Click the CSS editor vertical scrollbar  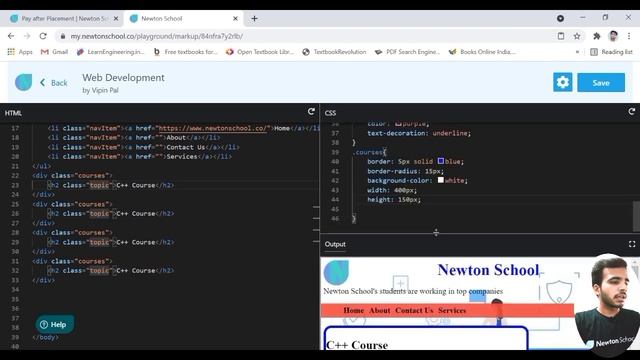pyautogui.click(x=636, y=216)
